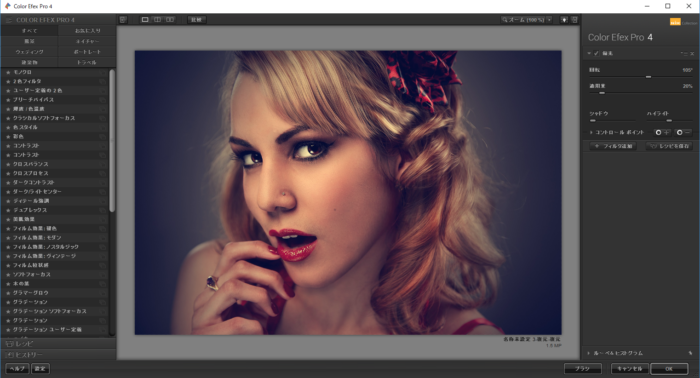Remove the active filter with the X icon
Screen dimensions: 700x378
[x=692, y=54]
